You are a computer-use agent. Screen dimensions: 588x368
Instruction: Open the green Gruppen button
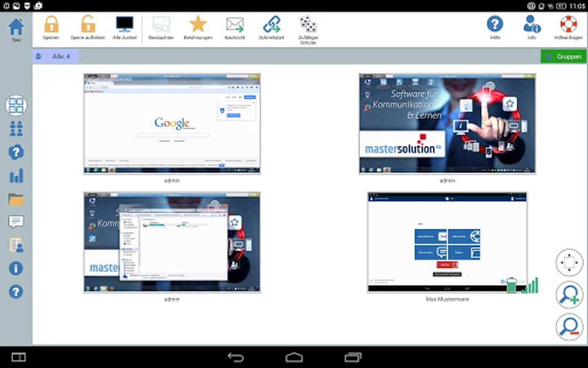563,56
